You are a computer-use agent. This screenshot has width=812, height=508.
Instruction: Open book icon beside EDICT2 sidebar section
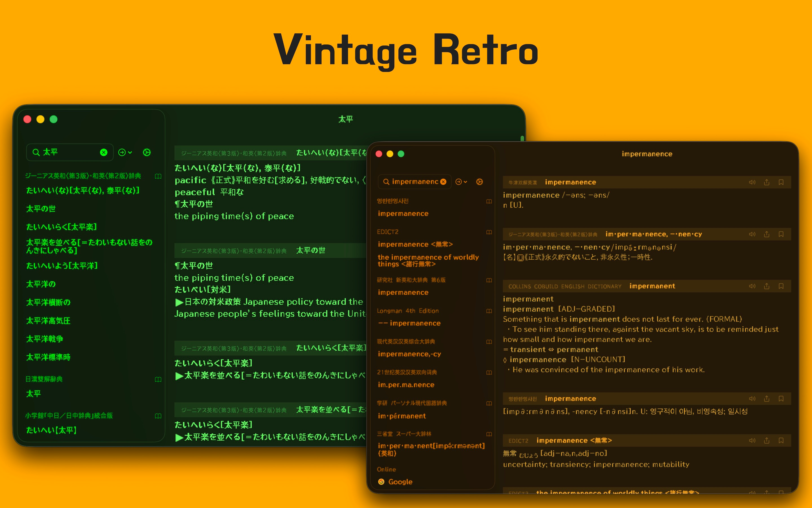point(489,232)
